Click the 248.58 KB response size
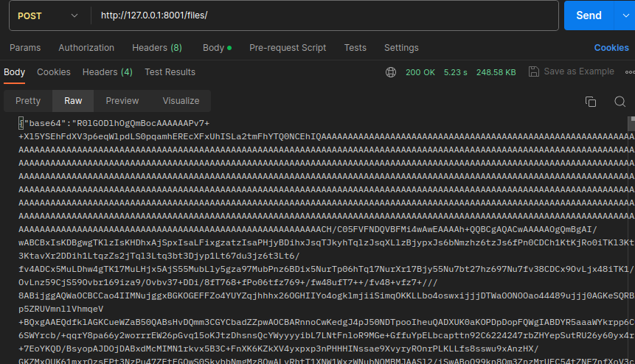This screenshot has width=635, height=364. [496, 72]
